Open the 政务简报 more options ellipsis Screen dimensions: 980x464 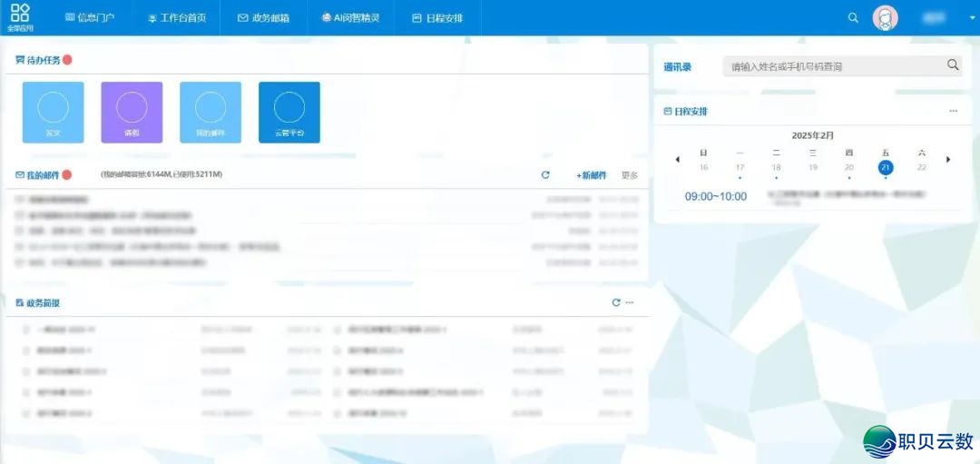coord(630,302)
